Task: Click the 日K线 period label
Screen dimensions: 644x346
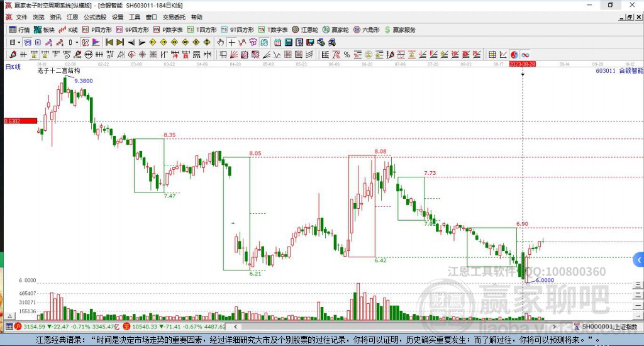Action: click(13, 67)
